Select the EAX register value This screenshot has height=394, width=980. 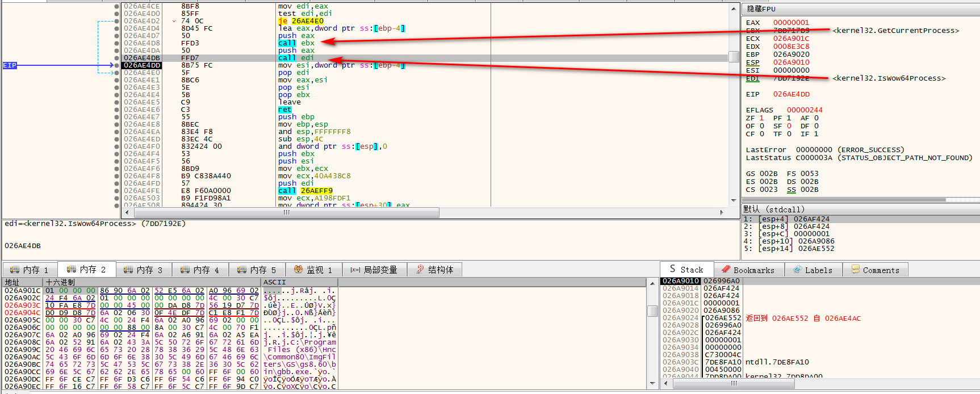point(791,23)
